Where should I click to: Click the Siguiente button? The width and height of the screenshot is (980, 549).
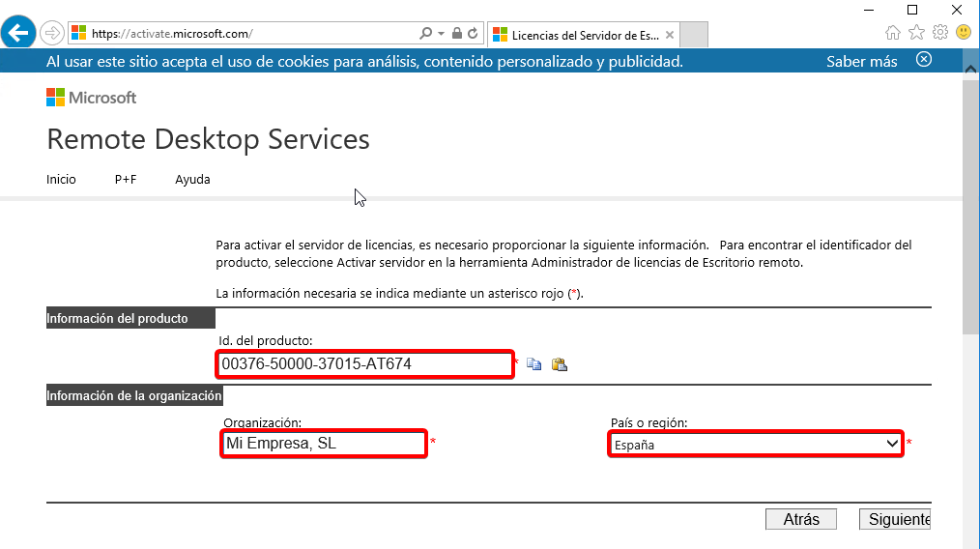(895, 519)
